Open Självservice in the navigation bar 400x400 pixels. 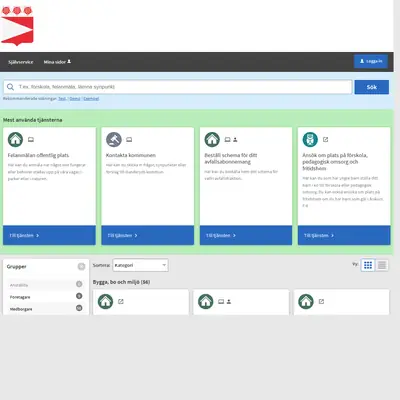click(21, 62)
